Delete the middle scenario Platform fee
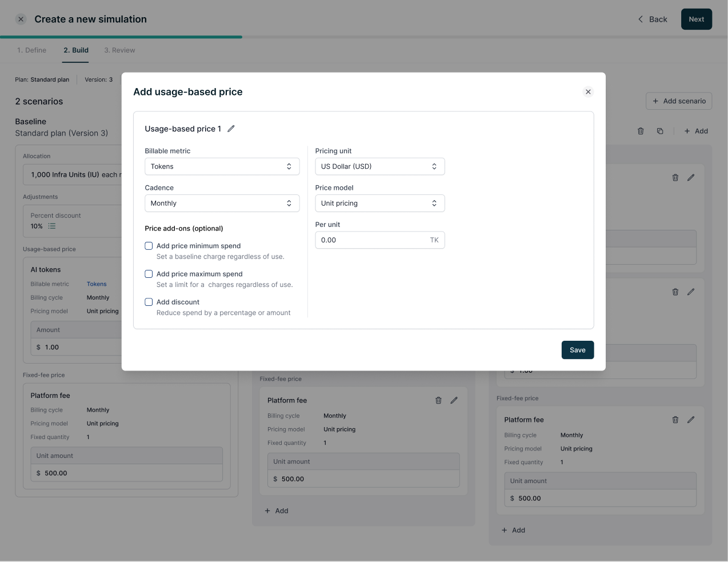The image size is (728, 562). (438, 400)
